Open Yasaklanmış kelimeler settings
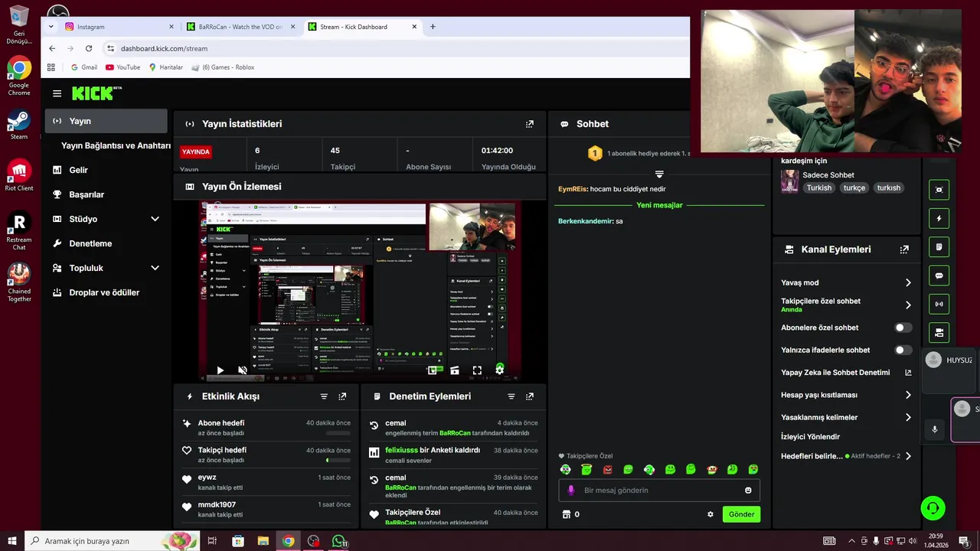980x551 pixels. tap(846, 417)
